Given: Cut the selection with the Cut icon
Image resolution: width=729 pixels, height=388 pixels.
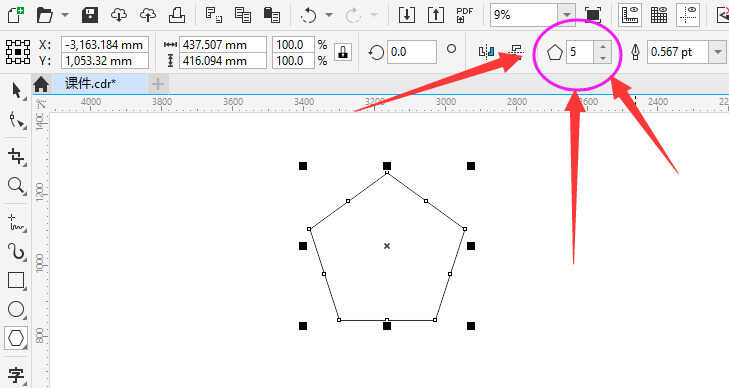Looking at the screenshot, I should [214, 15].
